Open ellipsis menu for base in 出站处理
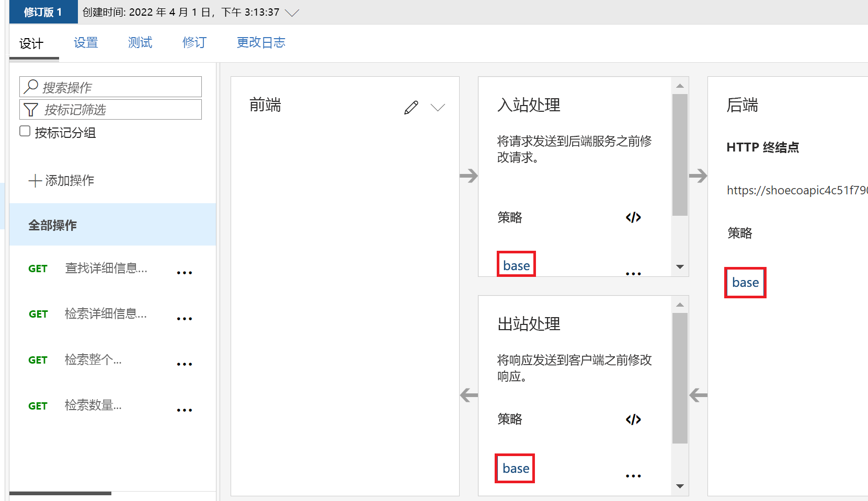This screenshot has width=868, height=501. coord(633,476)
